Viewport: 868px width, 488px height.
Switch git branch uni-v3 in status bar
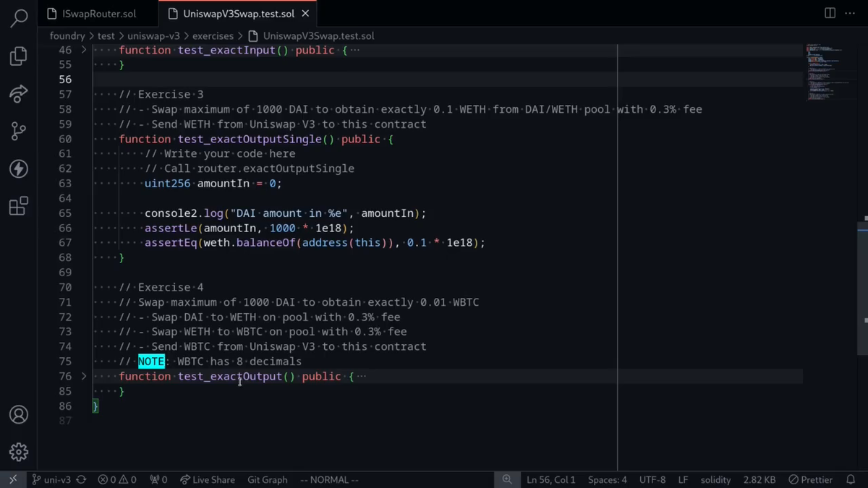(51, 479)
